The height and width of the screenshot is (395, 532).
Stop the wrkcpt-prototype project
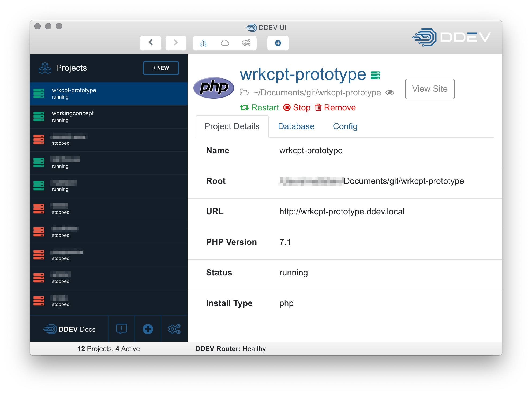pos(297,107)
